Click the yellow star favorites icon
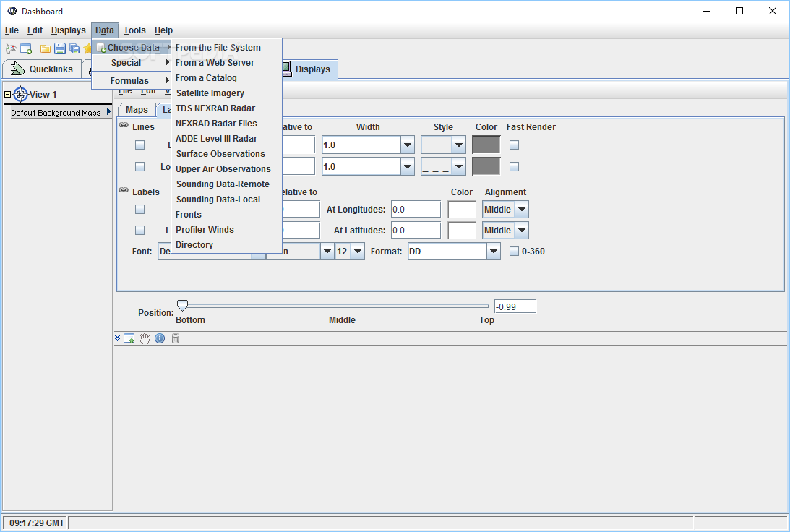 click(87, 49)
